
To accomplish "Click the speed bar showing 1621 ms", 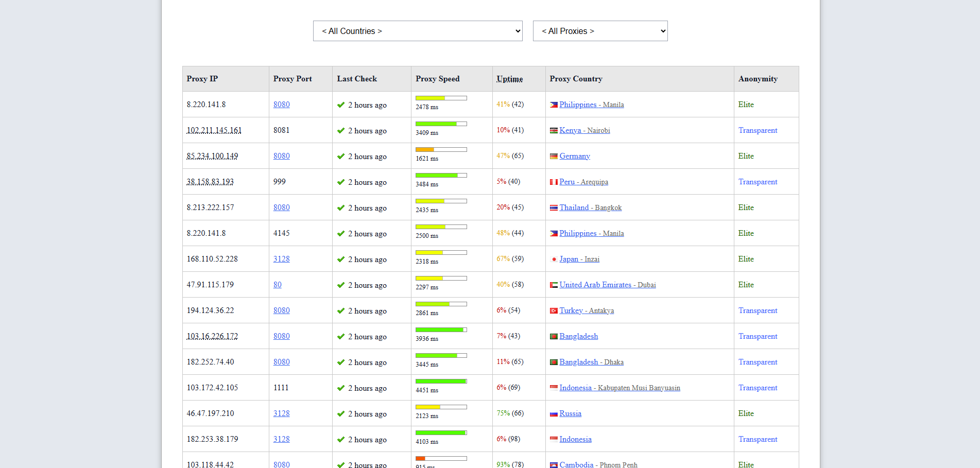I will [441, 150].
